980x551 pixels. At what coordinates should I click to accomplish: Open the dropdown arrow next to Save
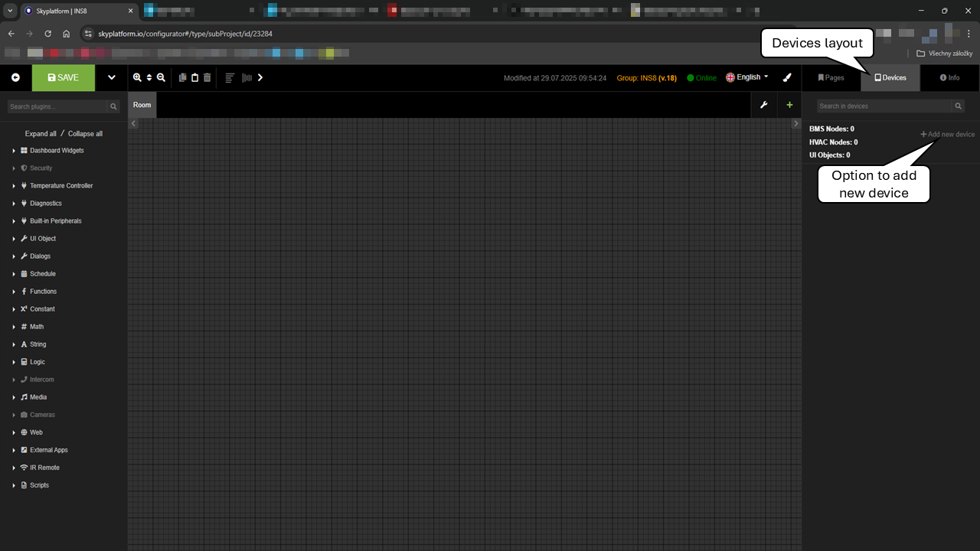111,77
